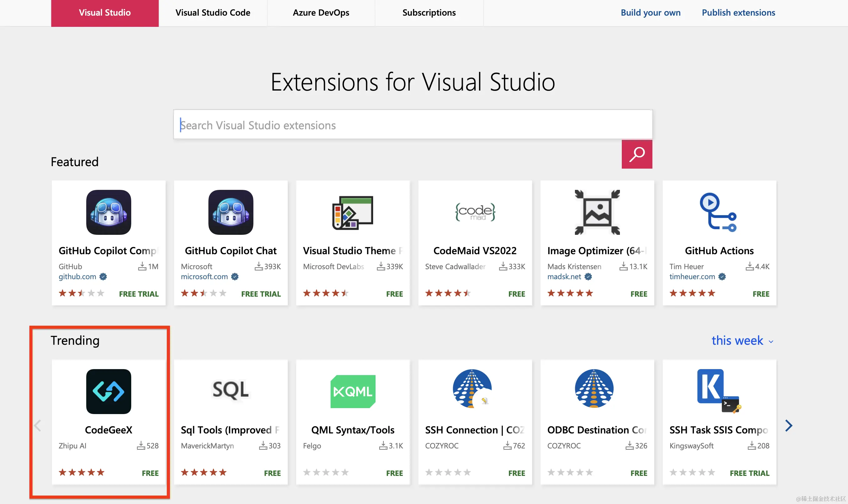848x504 pixels.
Task: Click the CodeMaid {code} logo icon
Action: click(x=475, y=212)
